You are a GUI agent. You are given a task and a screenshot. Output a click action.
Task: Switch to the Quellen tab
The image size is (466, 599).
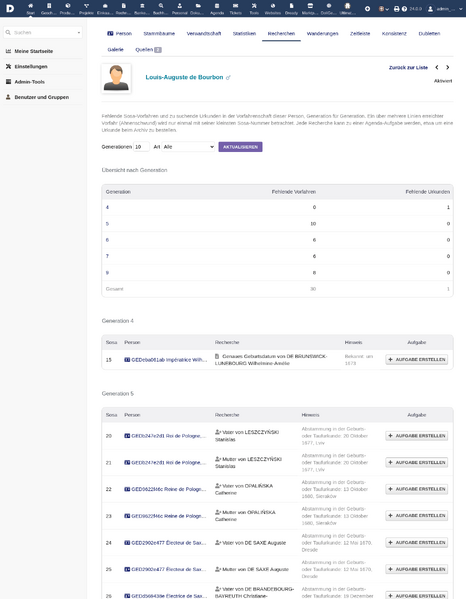(x=148, y=50)
